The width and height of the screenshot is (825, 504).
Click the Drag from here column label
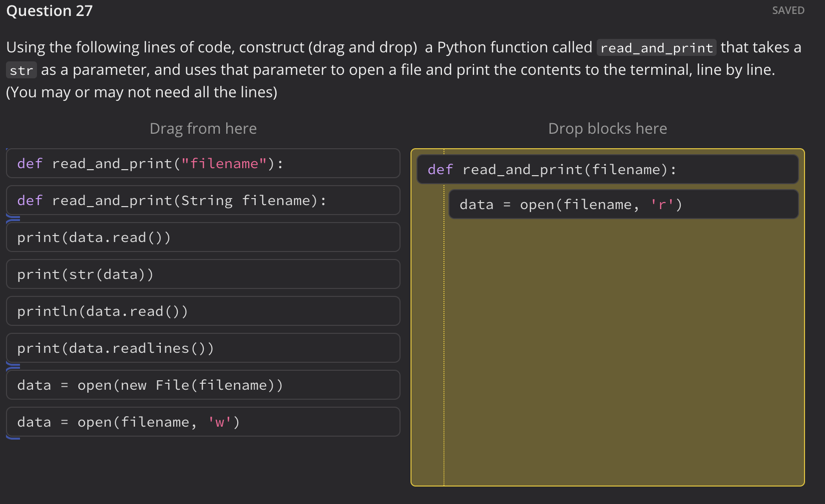[x=203, y=128]
